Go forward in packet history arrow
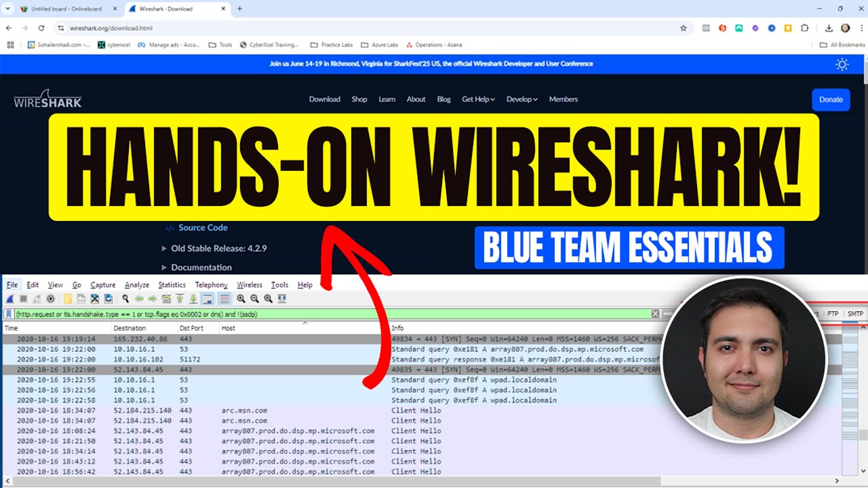This screenshot has height=488, width=868. tap(153, 299)
